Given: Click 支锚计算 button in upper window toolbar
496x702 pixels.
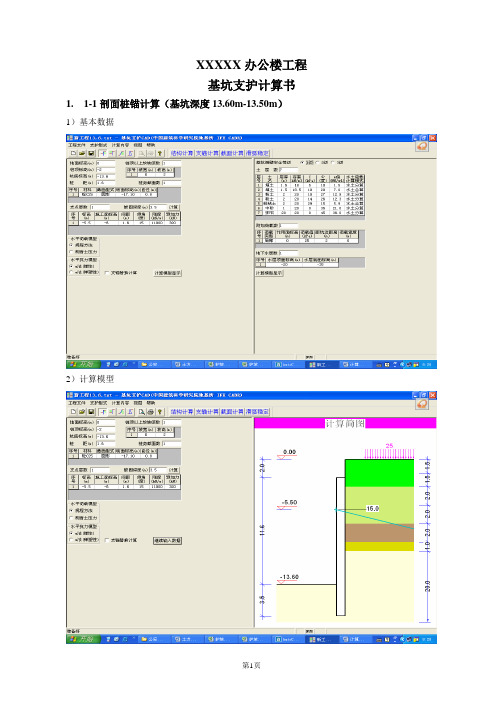Looking at the screenshot, I should coord(207,153).
